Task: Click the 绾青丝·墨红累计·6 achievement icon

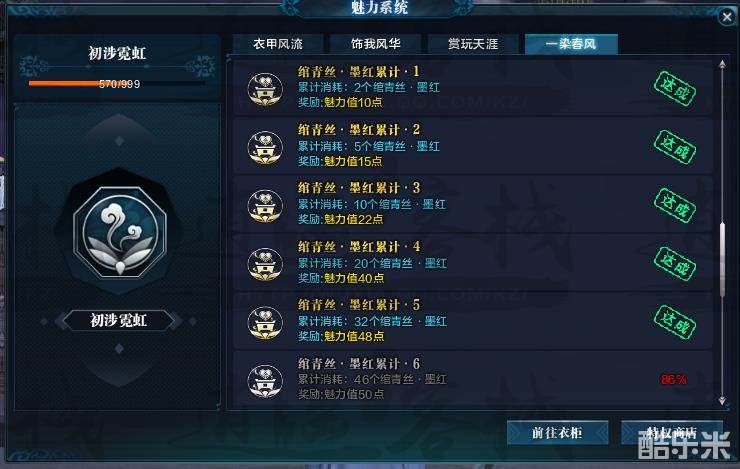Action: 265,381
